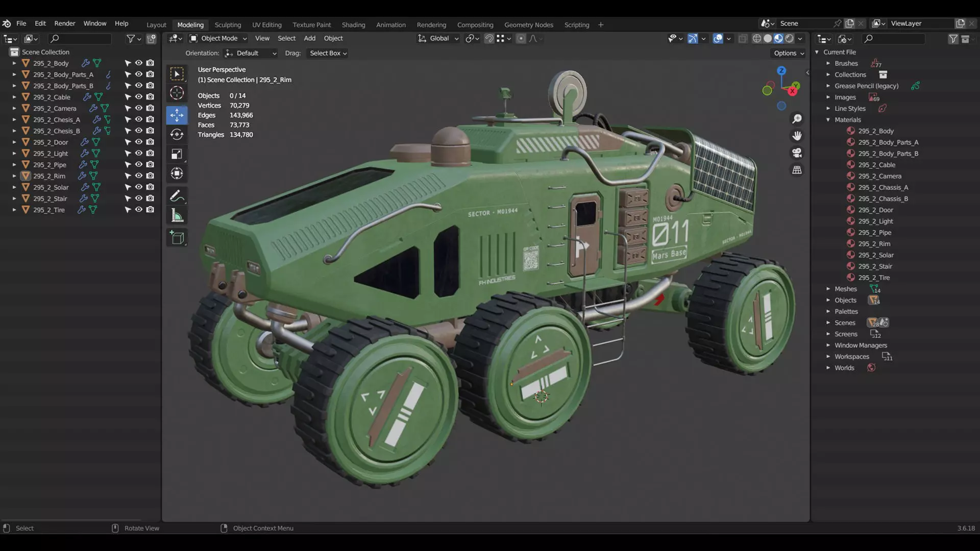Hide 295_2_Body in viewport via eye

(x=138, y=63)
